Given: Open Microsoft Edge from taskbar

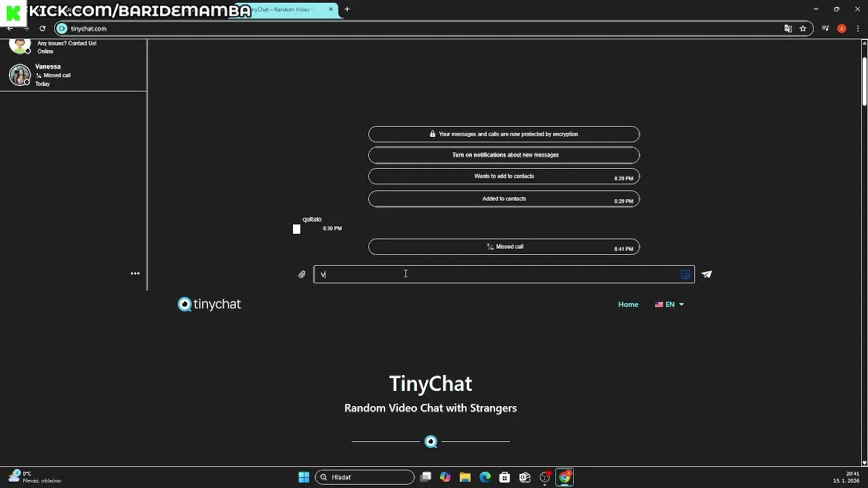Looking at the screenshot, I should click(485, 477).
